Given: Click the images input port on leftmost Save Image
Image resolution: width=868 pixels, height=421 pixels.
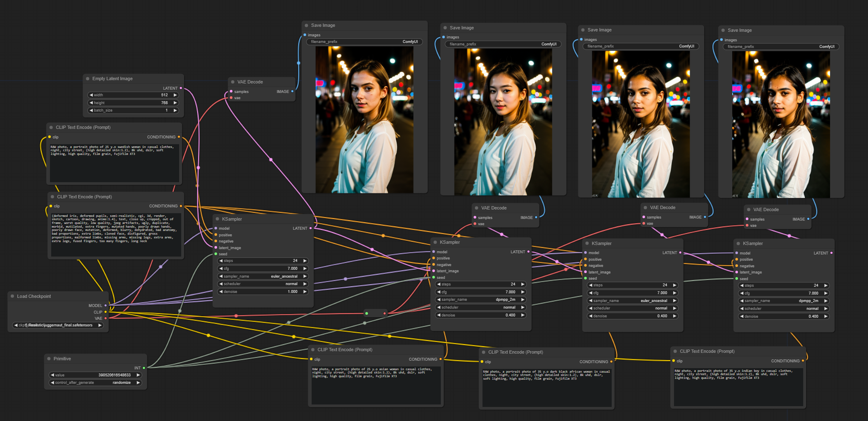Looking at the screenshot, I should 305,35.
